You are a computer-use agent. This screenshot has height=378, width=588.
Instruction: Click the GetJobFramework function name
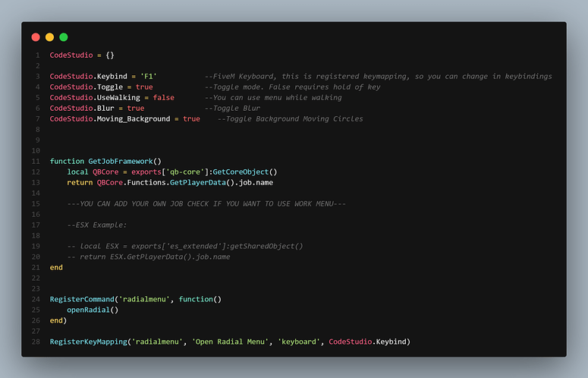(x=121, y=161)
